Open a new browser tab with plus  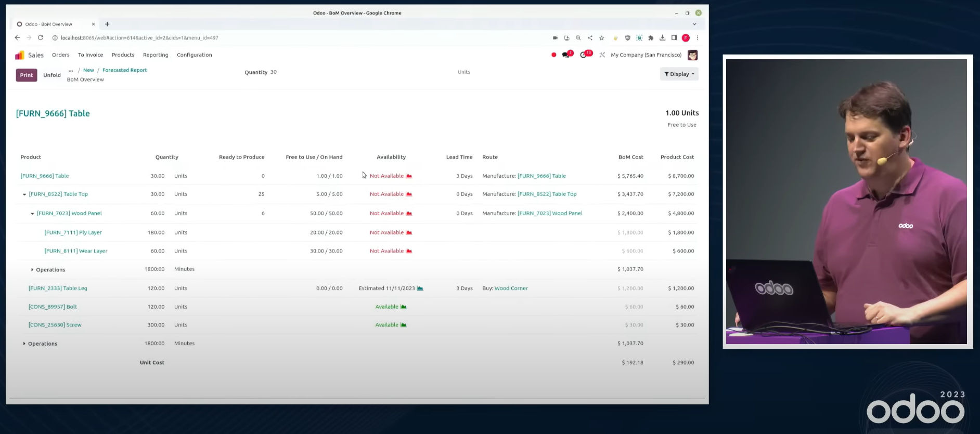click(107, 24)
